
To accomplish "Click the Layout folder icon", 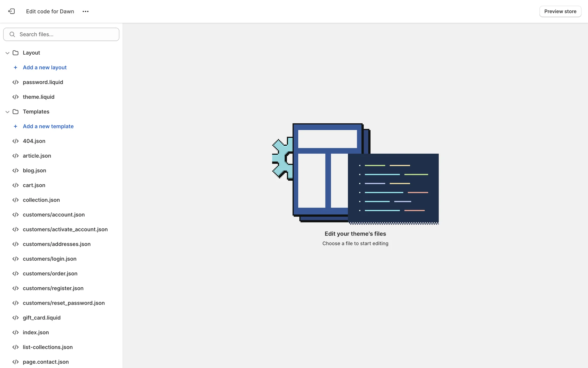I will 16,53.
